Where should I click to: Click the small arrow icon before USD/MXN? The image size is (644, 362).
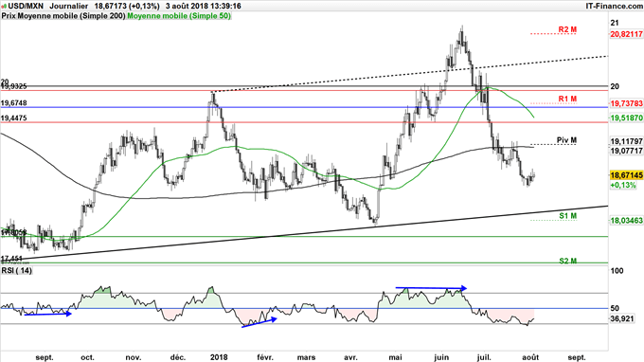pos(3,7)
